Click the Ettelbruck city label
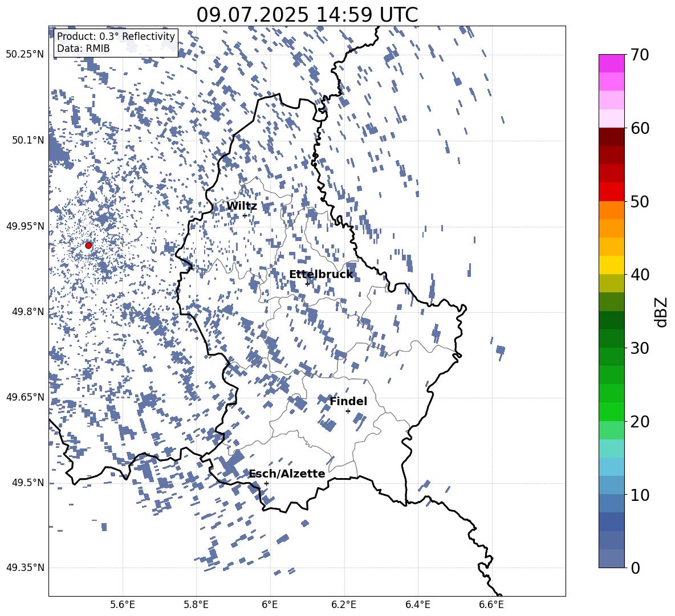 click(x=321, y=275)
